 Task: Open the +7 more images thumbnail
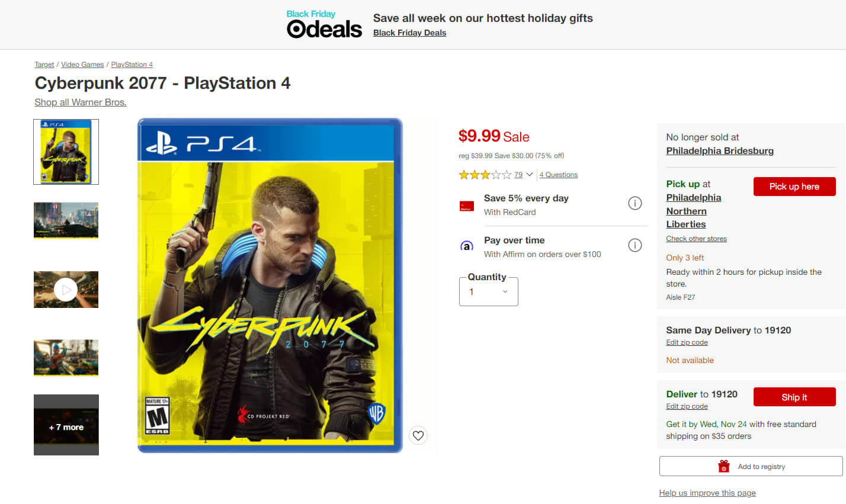66,425
